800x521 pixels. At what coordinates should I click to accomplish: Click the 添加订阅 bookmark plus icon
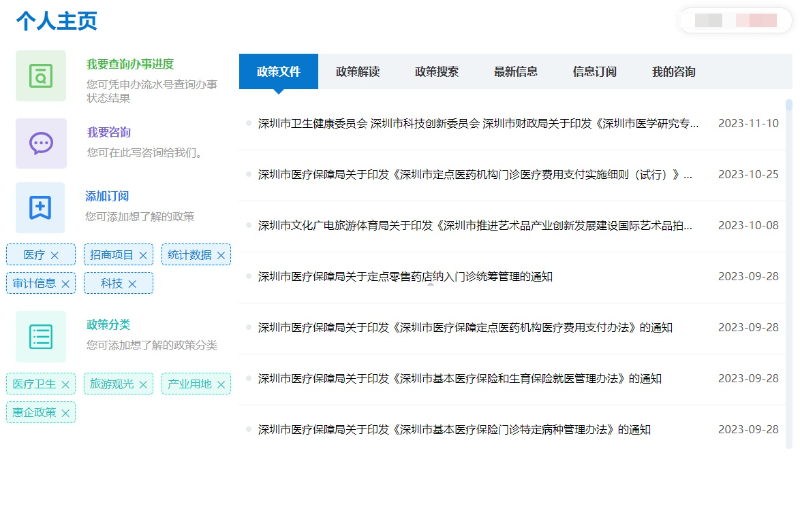41,207
